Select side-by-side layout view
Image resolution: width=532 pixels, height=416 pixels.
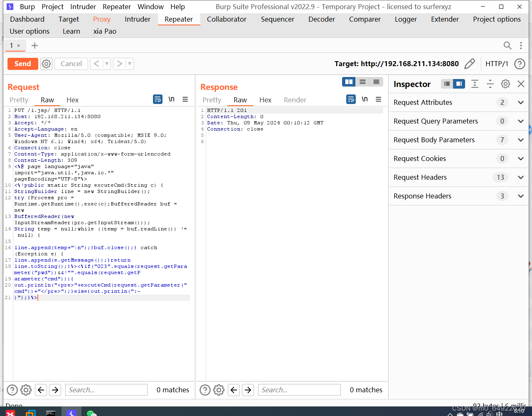point(349,82)
